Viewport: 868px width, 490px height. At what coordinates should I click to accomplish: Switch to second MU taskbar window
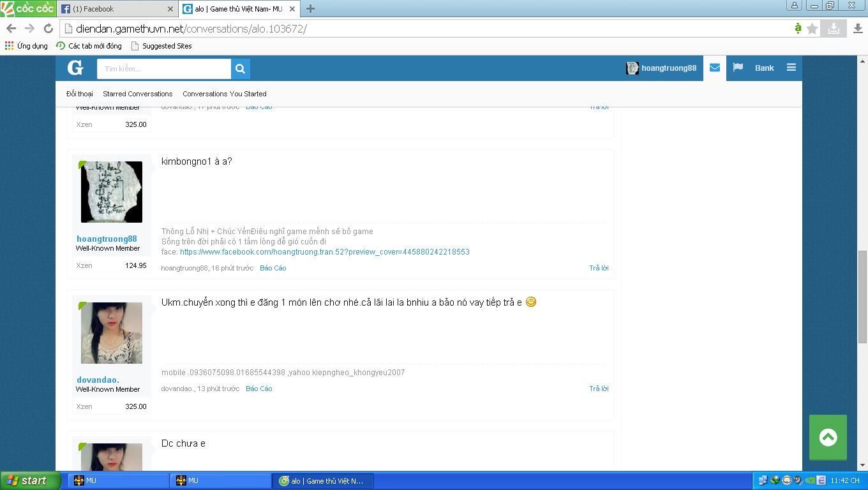220,480
